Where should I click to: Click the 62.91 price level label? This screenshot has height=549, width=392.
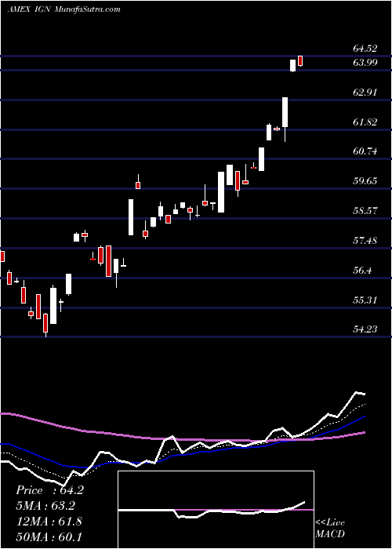click(x=365, y=93)
